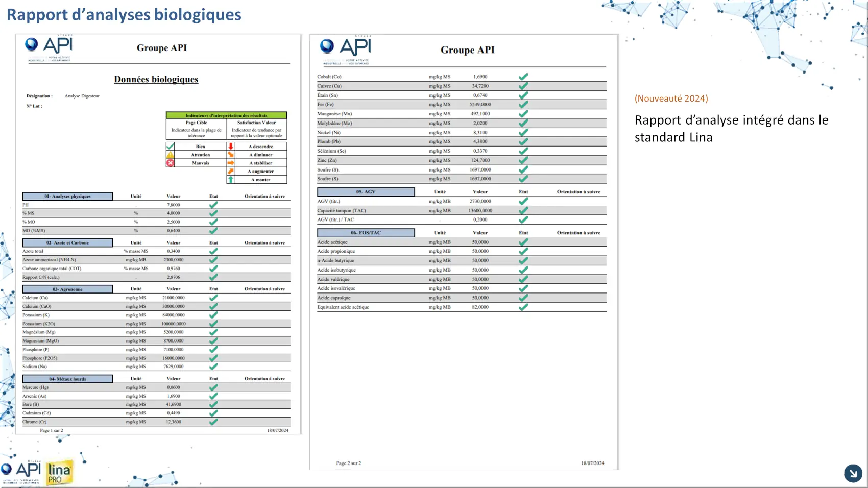Click Rapport d'analyse intégré dans le standard Lina
Viewport: 868px width, 488px height.
coord(731,128)
